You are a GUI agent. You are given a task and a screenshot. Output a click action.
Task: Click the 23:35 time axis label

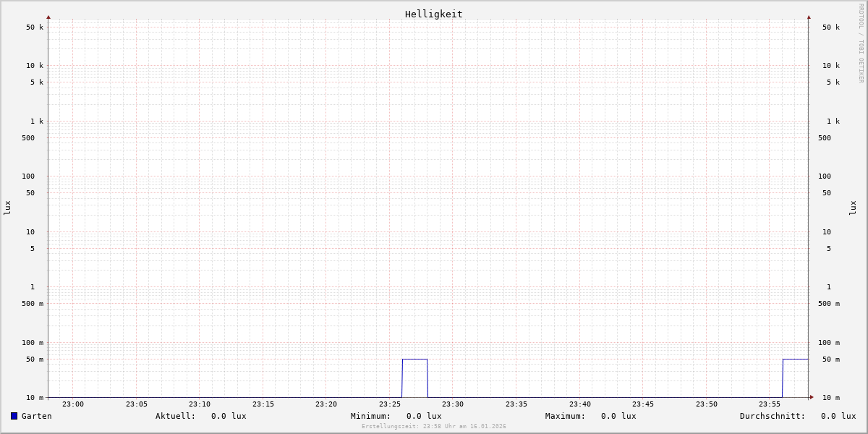pyautogui.click(x=516, y=404)
